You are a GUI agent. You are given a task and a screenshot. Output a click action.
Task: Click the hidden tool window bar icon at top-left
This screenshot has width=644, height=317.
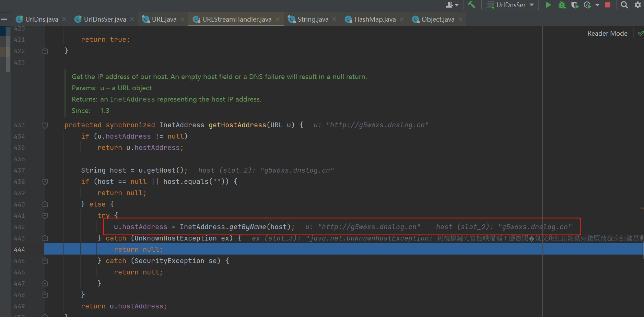click(4, 19)
